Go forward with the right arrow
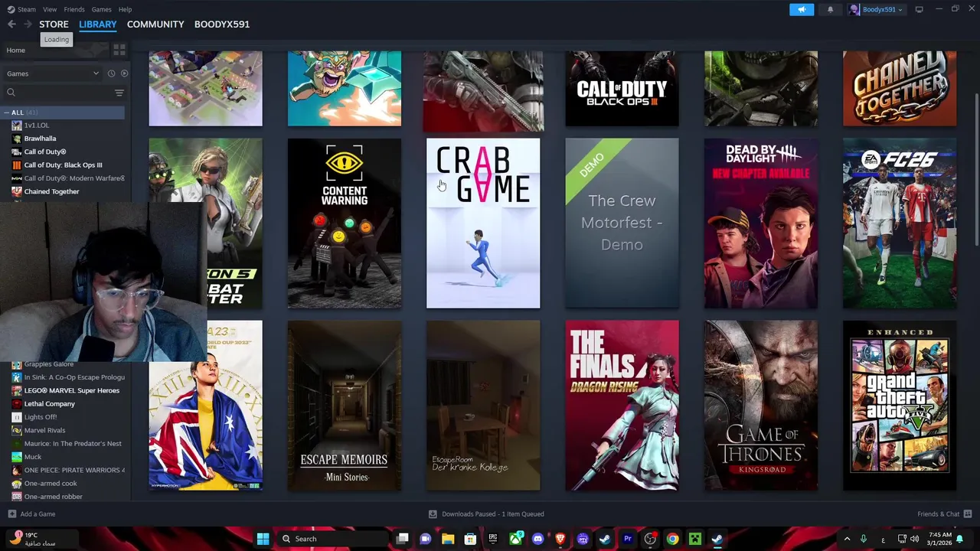 click(28, 24)
